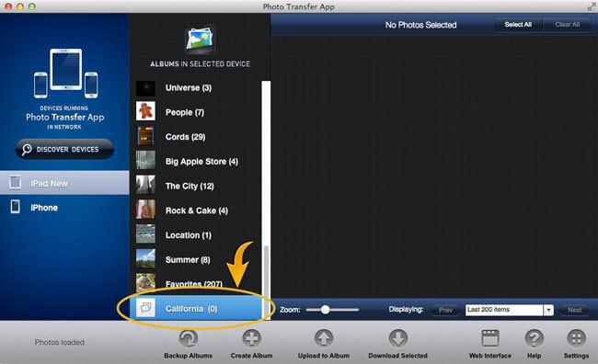Click the Photos loaded status text
Screen dimensions: 598x364
(59, 342)
